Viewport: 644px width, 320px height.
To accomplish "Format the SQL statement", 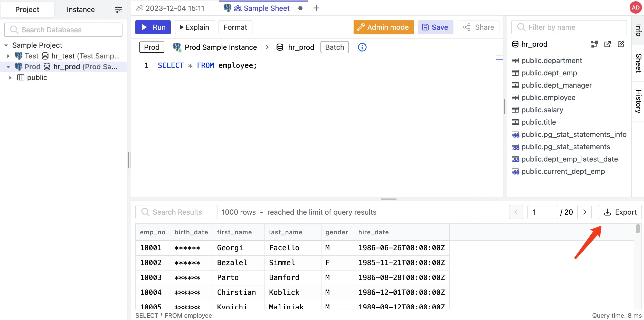I will 235,27.
